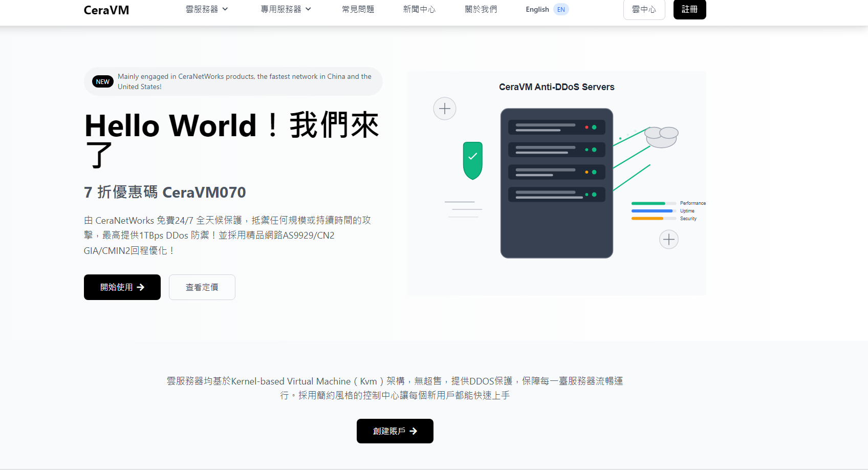Image resolution: width=868 pixels, height=470 pixels.
Task: Open the 新聞中心 page
Action: pos(419,9)
